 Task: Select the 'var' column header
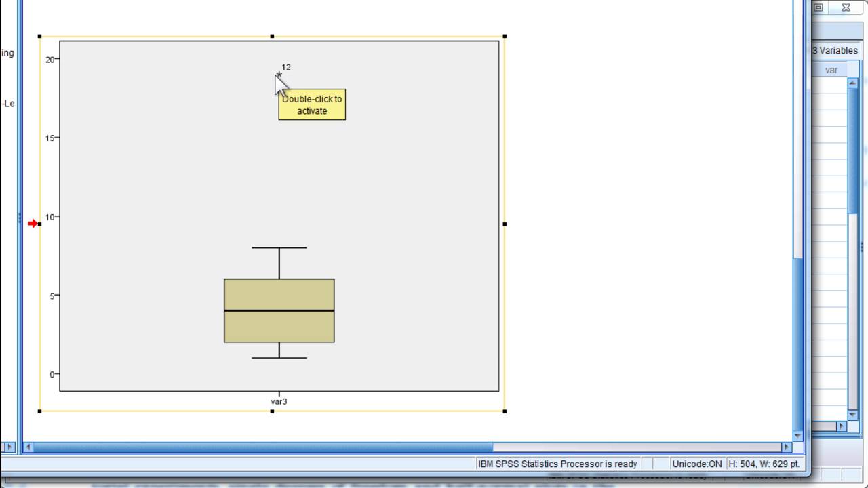pos(831,70)
